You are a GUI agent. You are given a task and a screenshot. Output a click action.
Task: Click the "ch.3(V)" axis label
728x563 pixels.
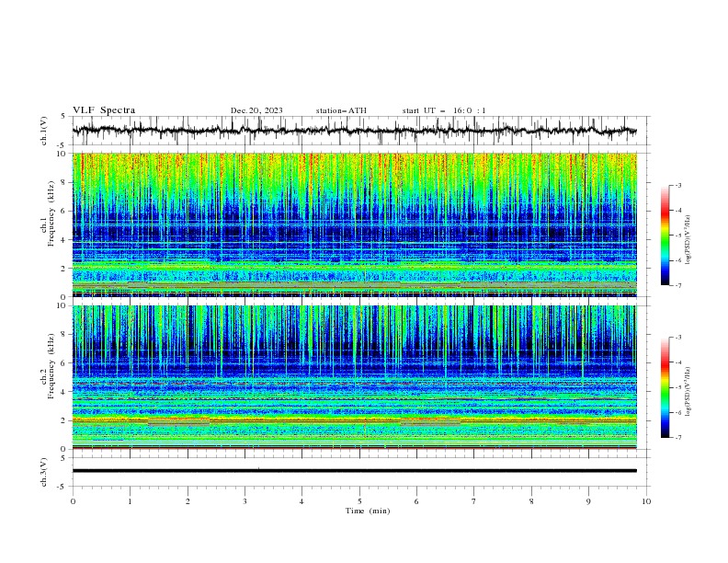[x=44, y=472]
